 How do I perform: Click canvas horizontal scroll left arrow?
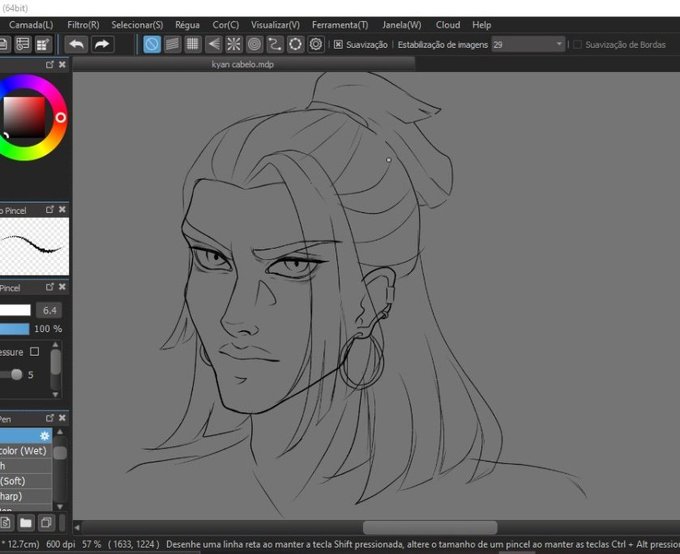tap(77, 528)
